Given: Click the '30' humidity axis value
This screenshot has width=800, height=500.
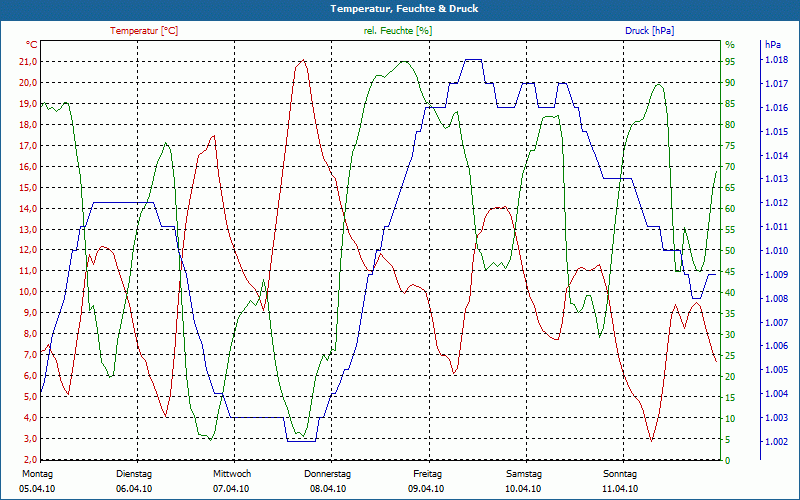Looking at the screenshot, I should [x=730, y=334].
